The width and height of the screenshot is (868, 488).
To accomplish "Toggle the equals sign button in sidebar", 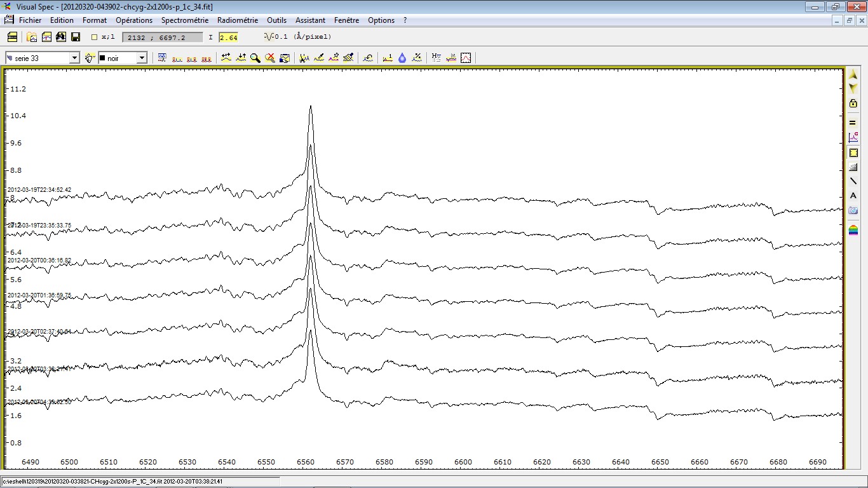I will (853, 123).
